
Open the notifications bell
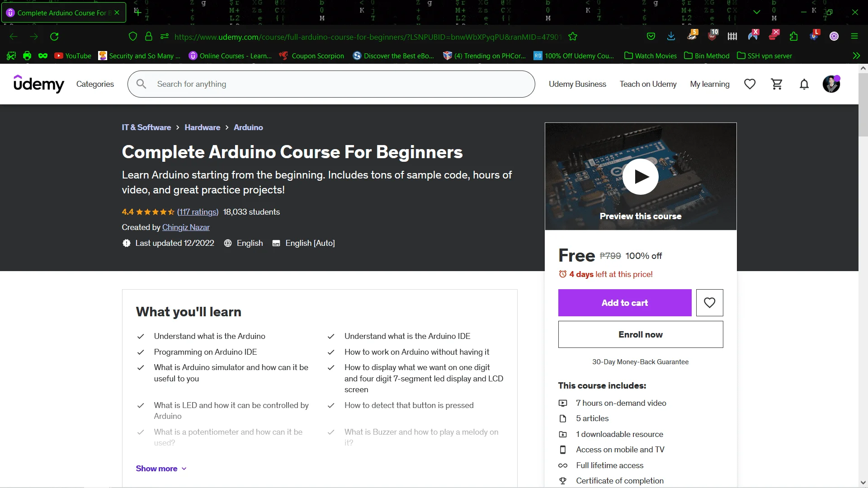click(804, 84)
